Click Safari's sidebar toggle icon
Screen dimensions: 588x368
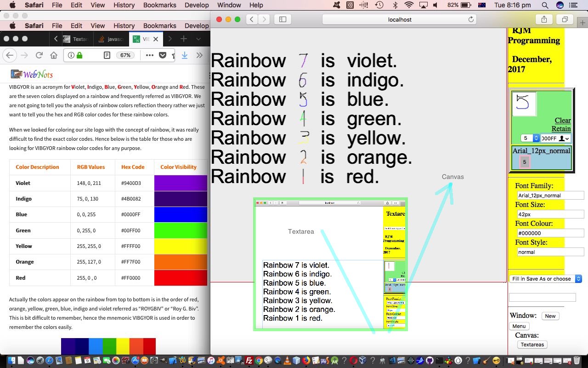(283, 19)
